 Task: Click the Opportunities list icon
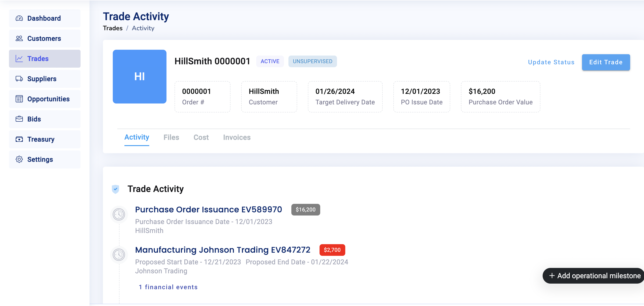tap(19, 99)
